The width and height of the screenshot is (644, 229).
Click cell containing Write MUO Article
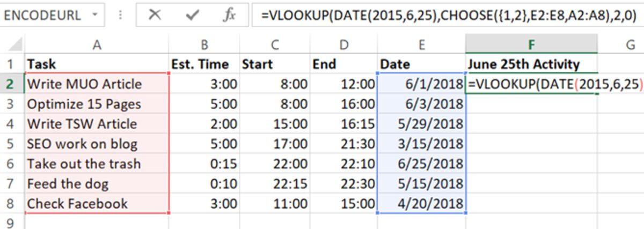(97, 84)
